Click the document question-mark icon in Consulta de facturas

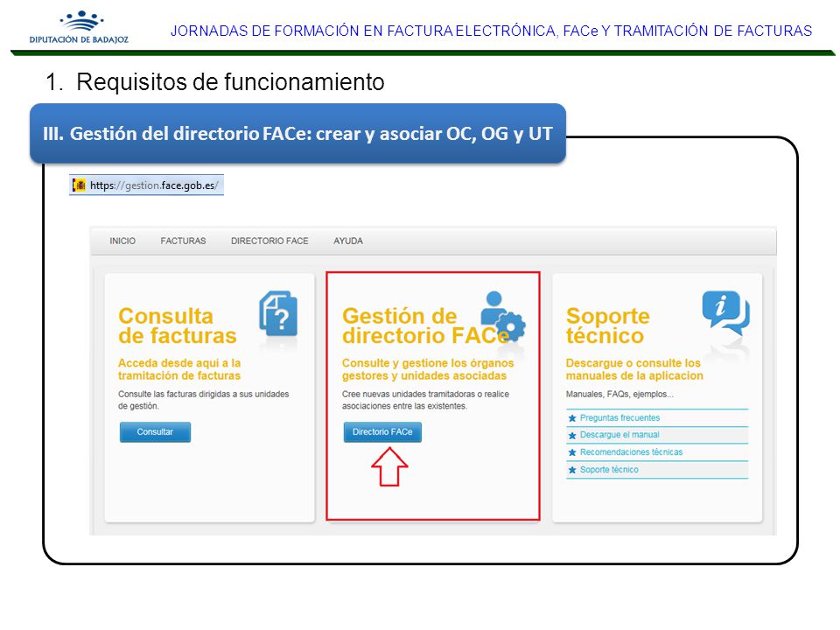pyautogui.click(x=278, y=314)
